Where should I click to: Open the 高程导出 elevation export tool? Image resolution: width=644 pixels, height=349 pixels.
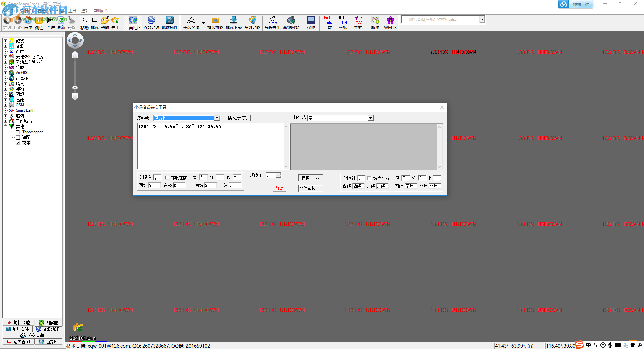click(273, 23)
